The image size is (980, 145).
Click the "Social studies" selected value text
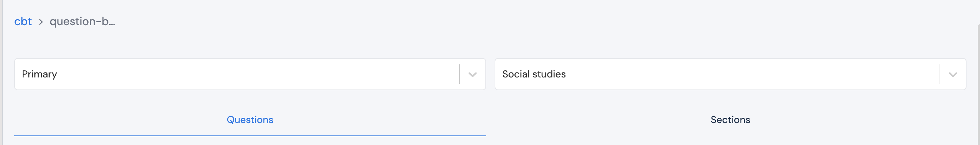click(x=534, y=74)
